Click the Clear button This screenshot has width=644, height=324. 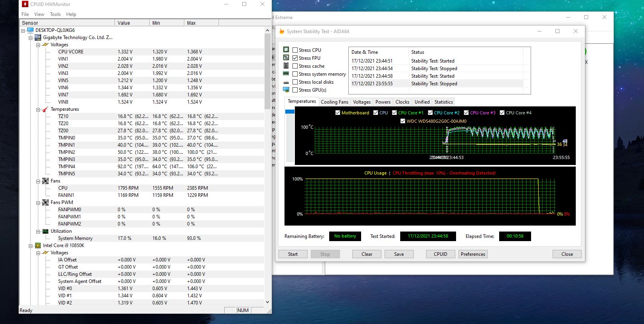click(367, 254)
